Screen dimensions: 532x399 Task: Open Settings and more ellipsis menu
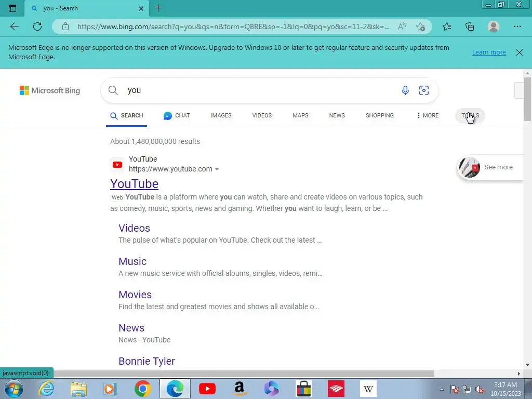[x=517, y=26]
